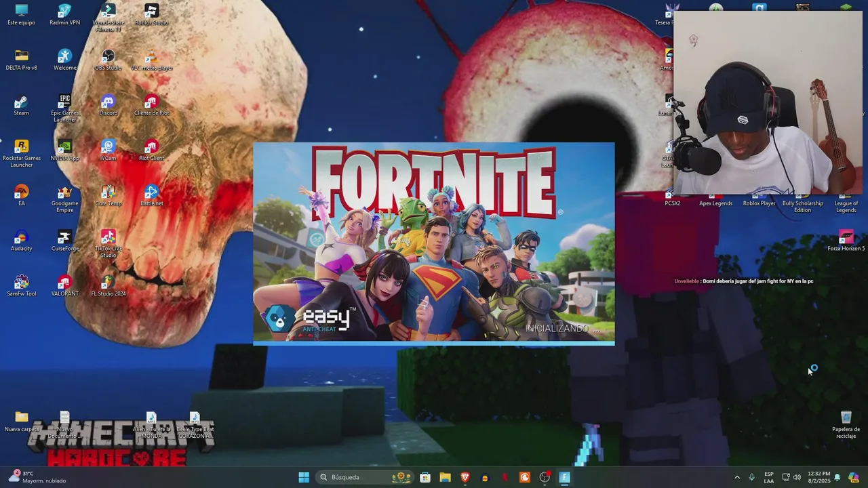This screenshot has width=868, height=488.
Task: Open the iVCam desktop shortcut
Action: click(x=108, y=150)
